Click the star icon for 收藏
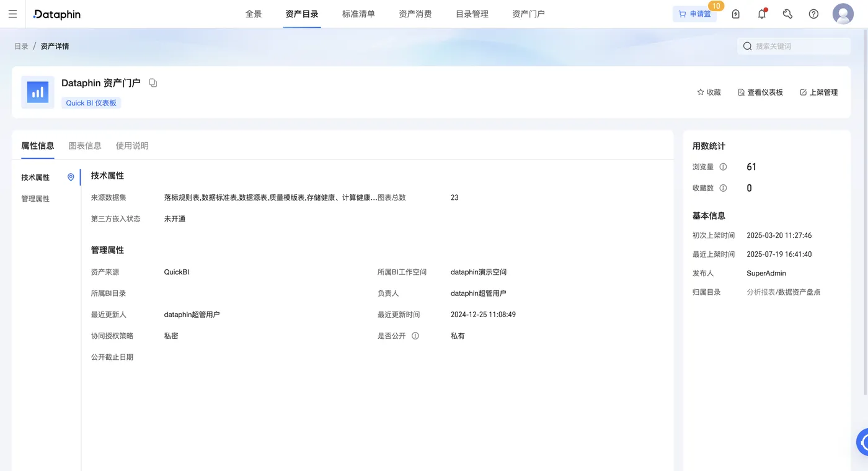 tap(701, 92)
